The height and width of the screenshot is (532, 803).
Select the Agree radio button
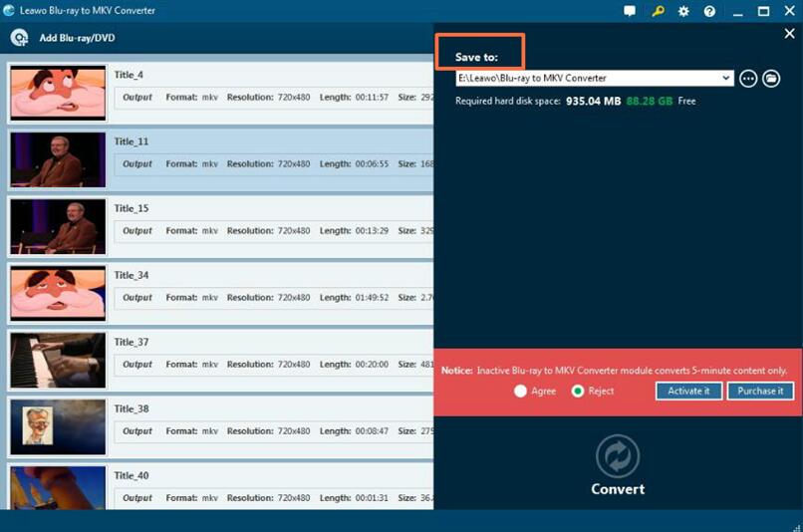coord(520,391)
